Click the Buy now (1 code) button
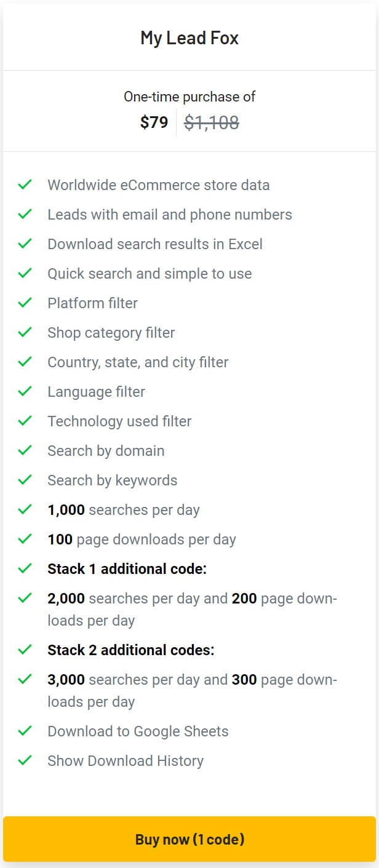The height and width of the screenshot is (868, 379). coord(189,839)
